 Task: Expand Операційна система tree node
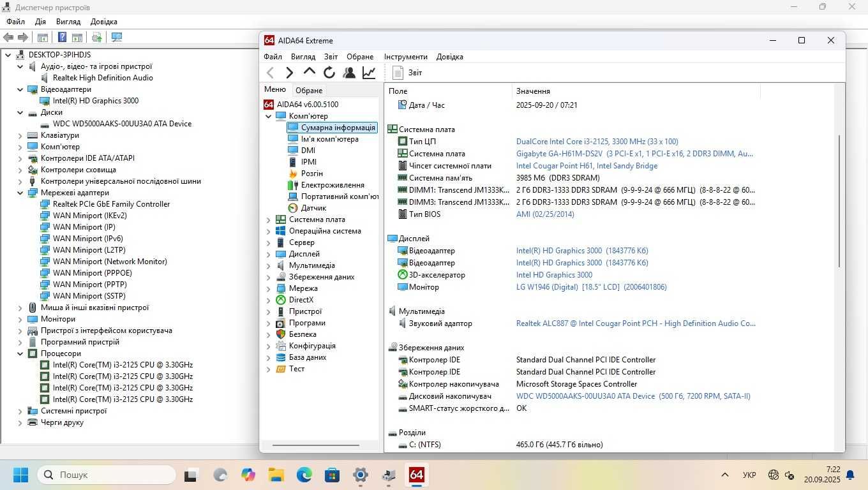[x=269, y=231]
